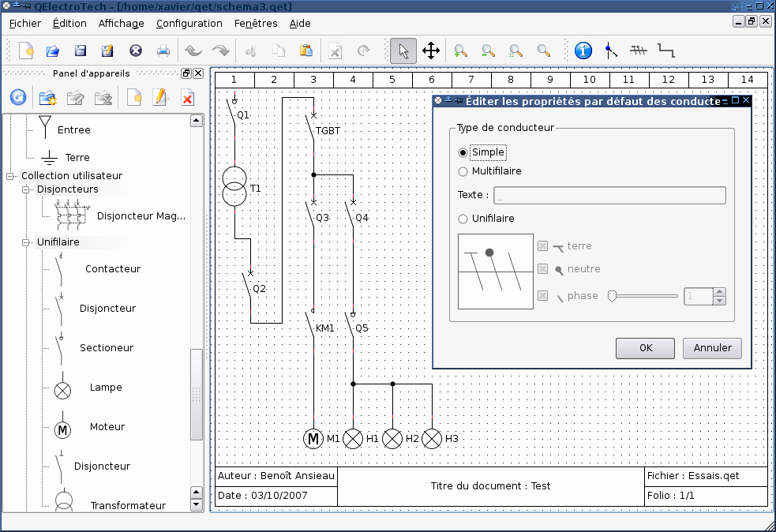Click the Cut scissors icon
Image resolution: width=776 pixels, height=532 pixels.
251,51
